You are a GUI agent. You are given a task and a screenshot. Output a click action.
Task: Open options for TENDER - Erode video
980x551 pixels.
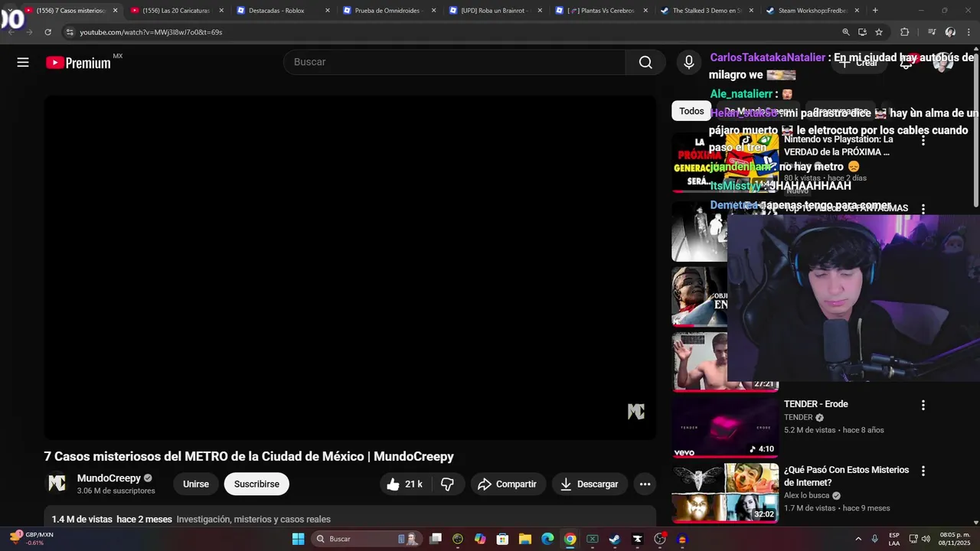point(923,405)
